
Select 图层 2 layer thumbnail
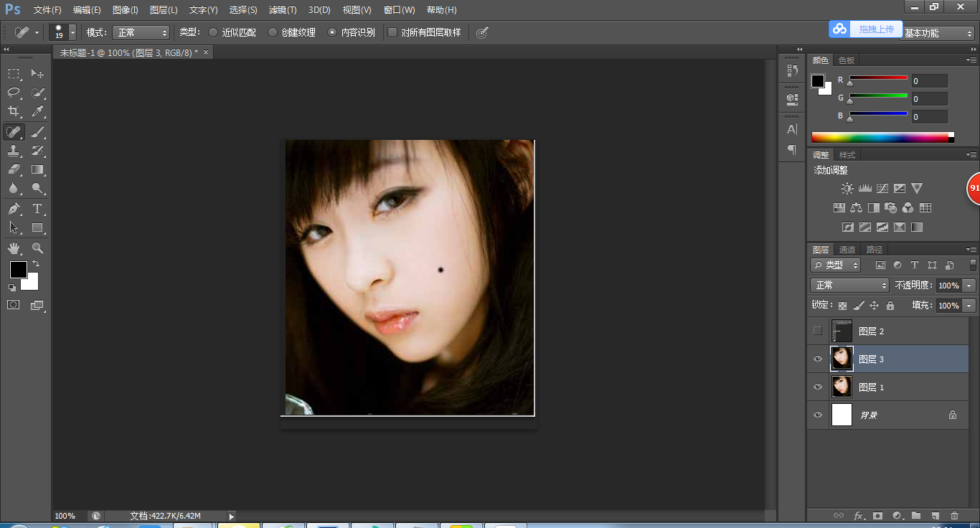coord(842,331)
